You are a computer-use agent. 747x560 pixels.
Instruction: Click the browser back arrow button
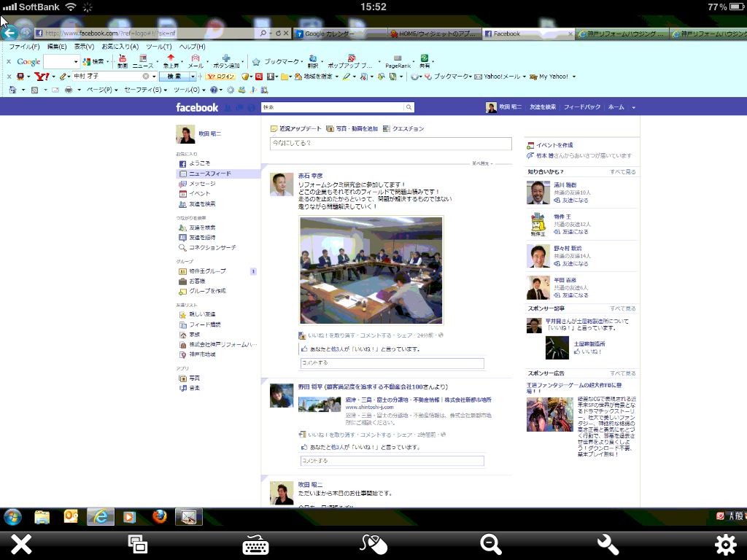[9, 34]
